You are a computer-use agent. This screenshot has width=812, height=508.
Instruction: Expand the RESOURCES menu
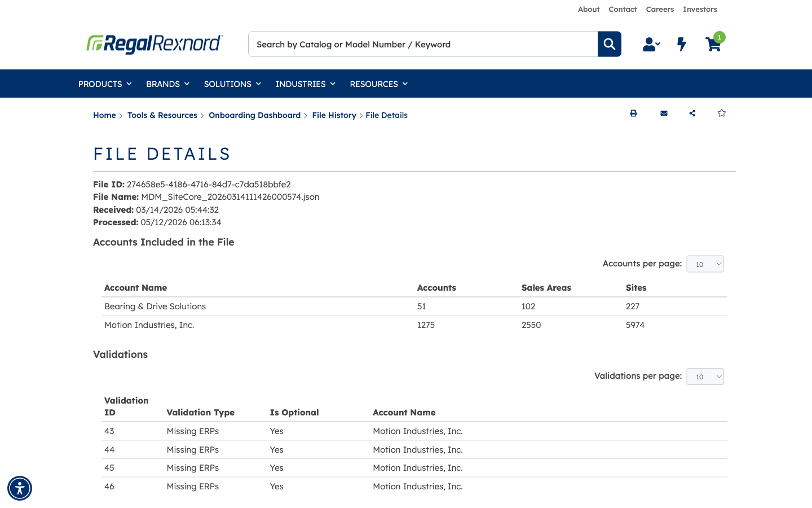point(379,84)
